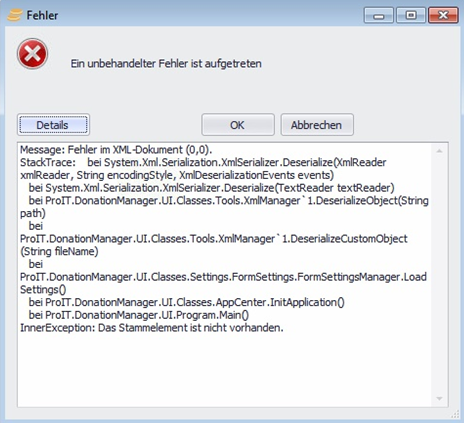Minimize the Fehler dialog window

click(x=378, y=16)
